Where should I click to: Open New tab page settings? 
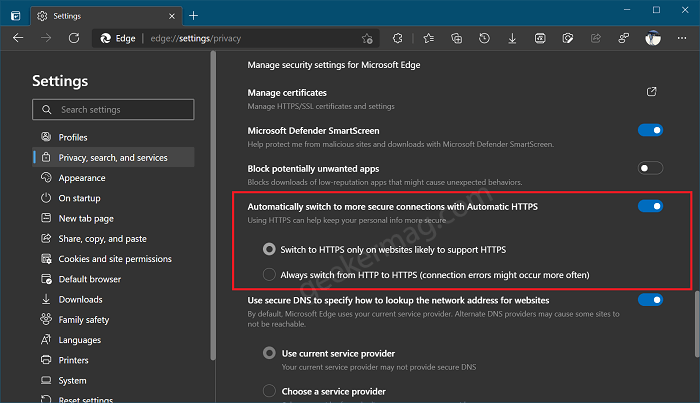[113, 218]
